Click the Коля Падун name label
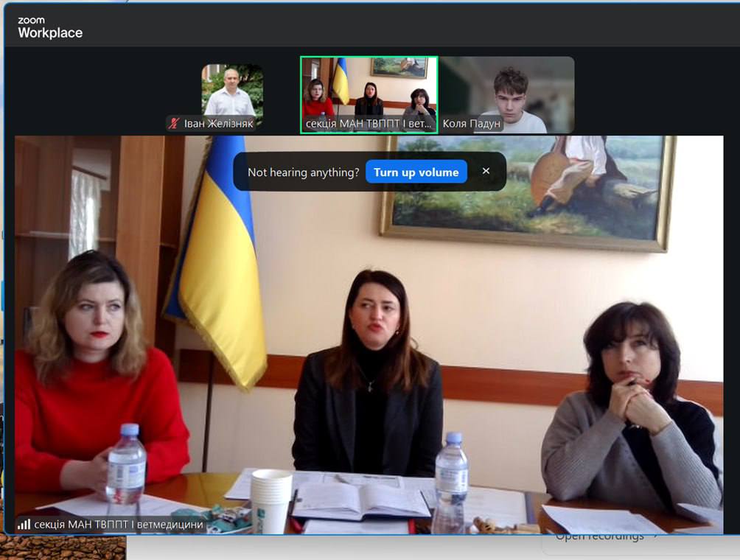 tap(472, 124)
